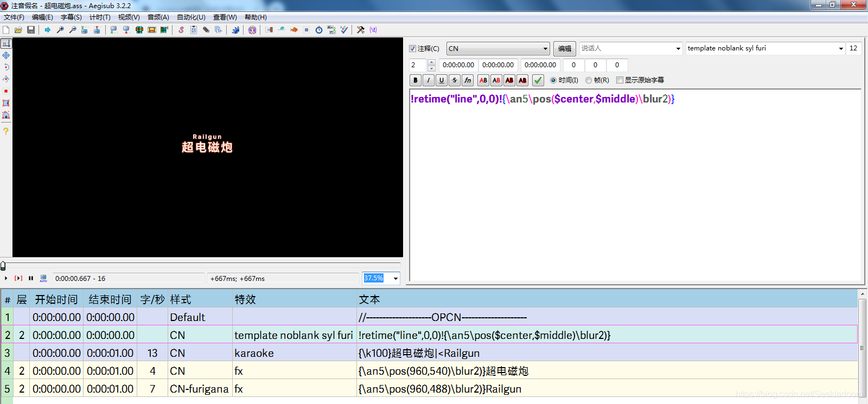
Task: Commit the line with green checkmark
Action: (x=538, y=80)
